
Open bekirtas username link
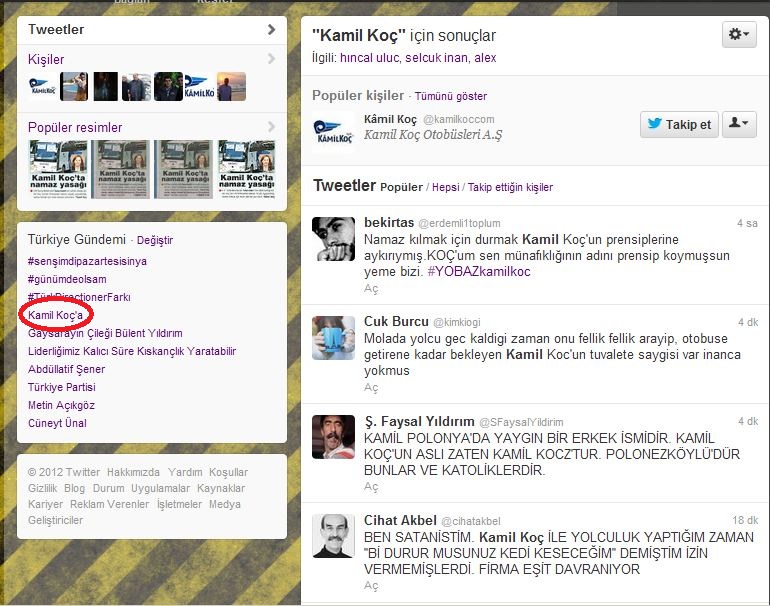tap(389, 222)
